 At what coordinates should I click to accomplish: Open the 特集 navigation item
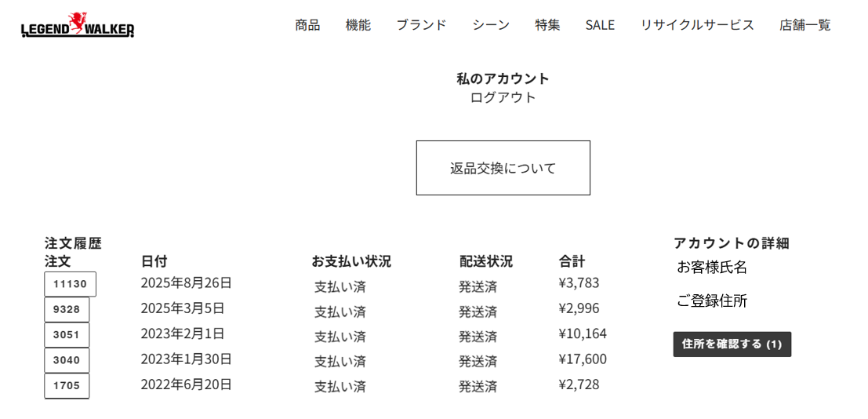pyautogui.click(x=547, y=25)
